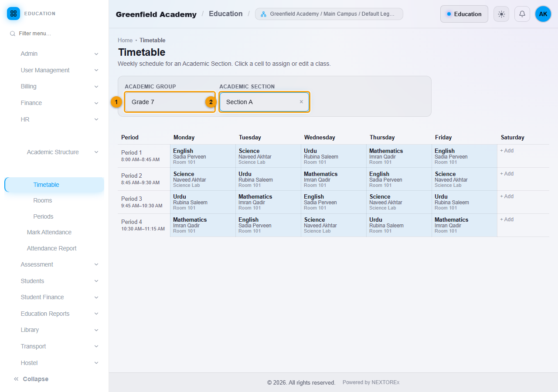The width and height of the screenshot is (558, 392).
Task: Add a Saturday class for Period 1
Action: [x=507, y=151]
